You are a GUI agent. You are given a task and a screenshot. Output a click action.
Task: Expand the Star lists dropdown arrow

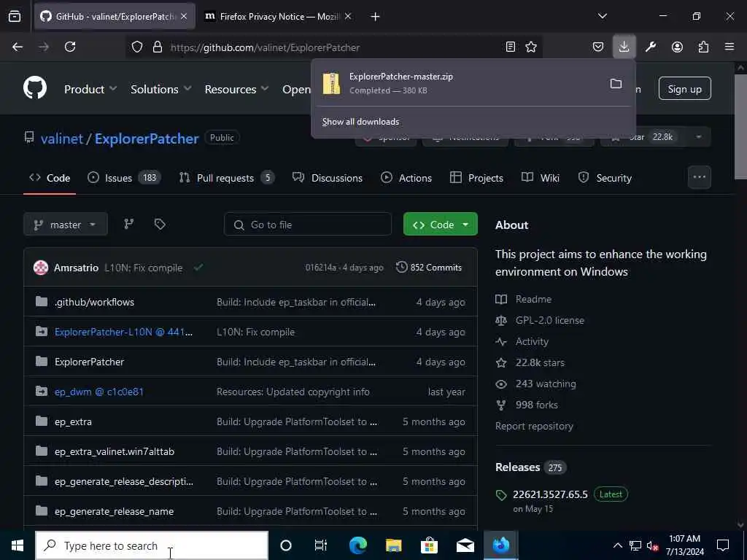698,137
